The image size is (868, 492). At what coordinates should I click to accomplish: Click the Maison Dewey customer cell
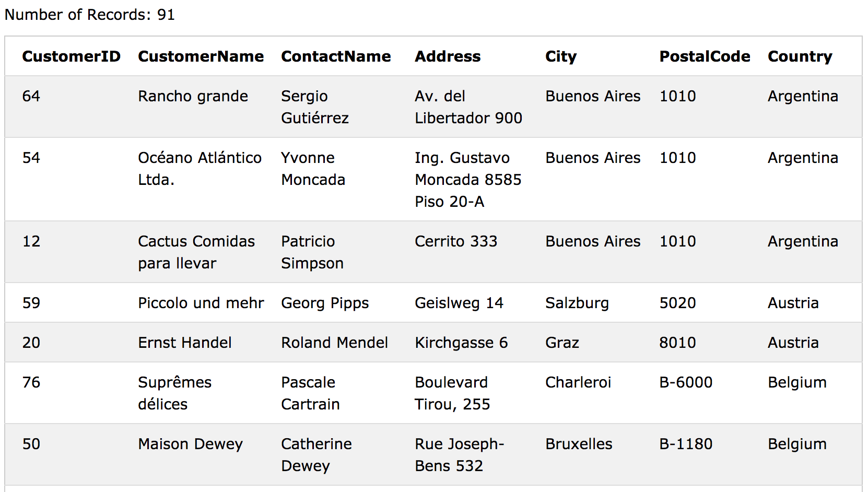[x=191, y=444]
